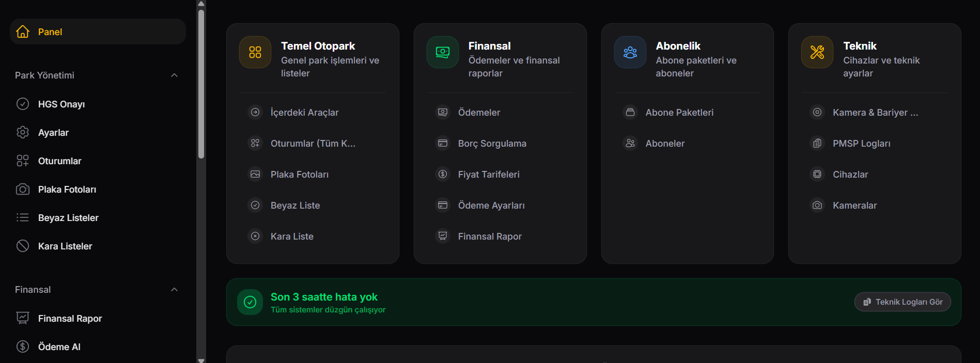The width and height of the screenshot is (980, 363).
Task: Open the Panel menu item
Action: pyautogui.click(x=50, y=32)
